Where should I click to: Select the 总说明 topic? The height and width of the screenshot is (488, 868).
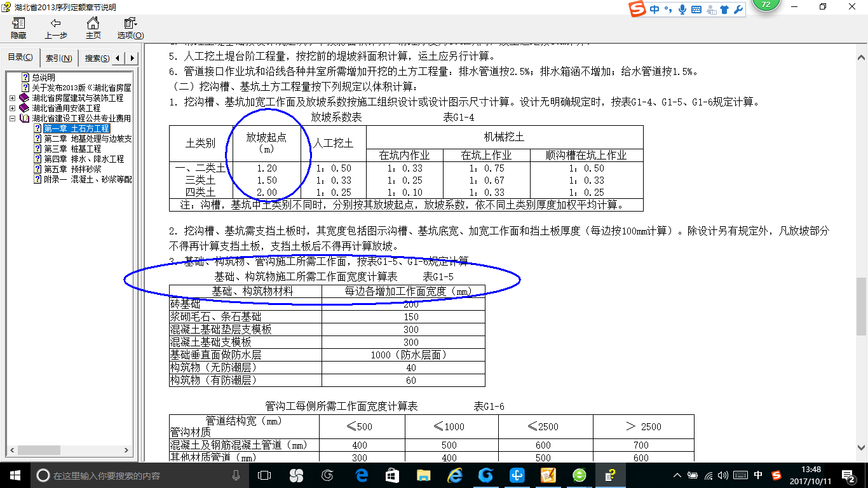click(x=44, y=78)
